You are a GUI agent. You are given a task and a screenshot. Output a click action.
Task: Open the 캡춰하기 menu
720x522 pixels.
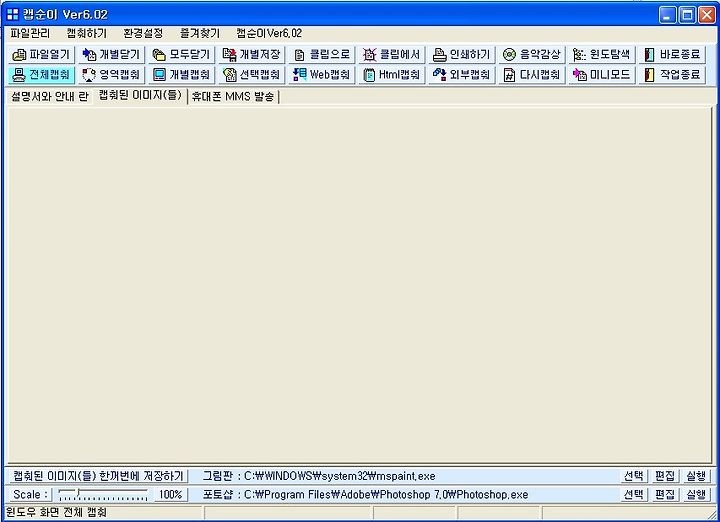pos(86,34)
